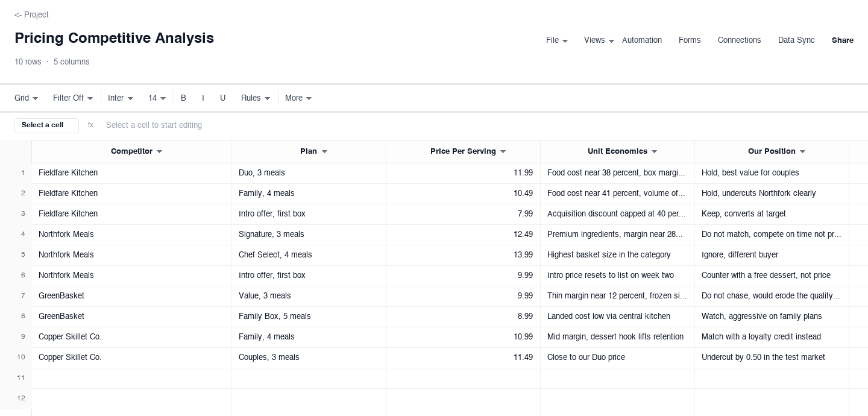
Task: Open the Rules dropdown
Action: [256, 98]
